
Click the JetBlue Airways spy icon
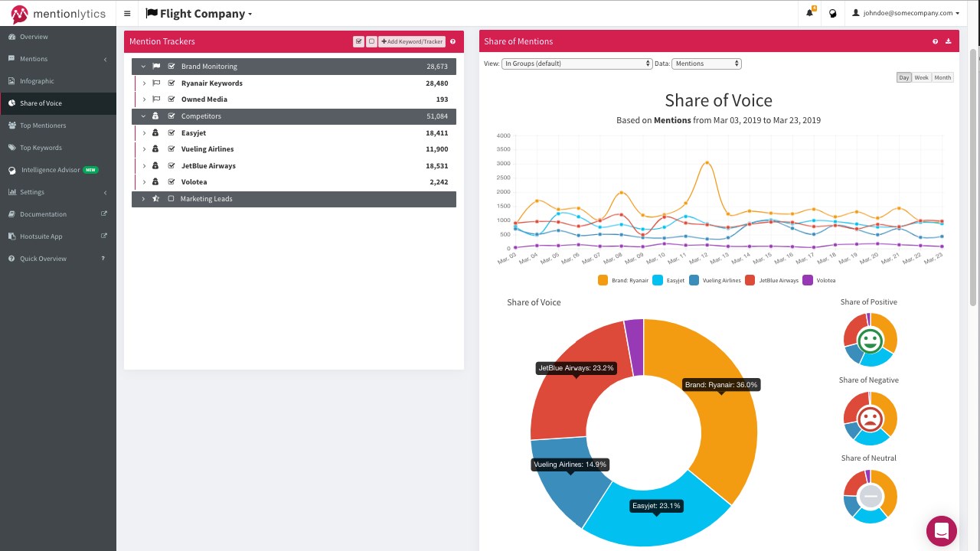click(x=155, y=166)
